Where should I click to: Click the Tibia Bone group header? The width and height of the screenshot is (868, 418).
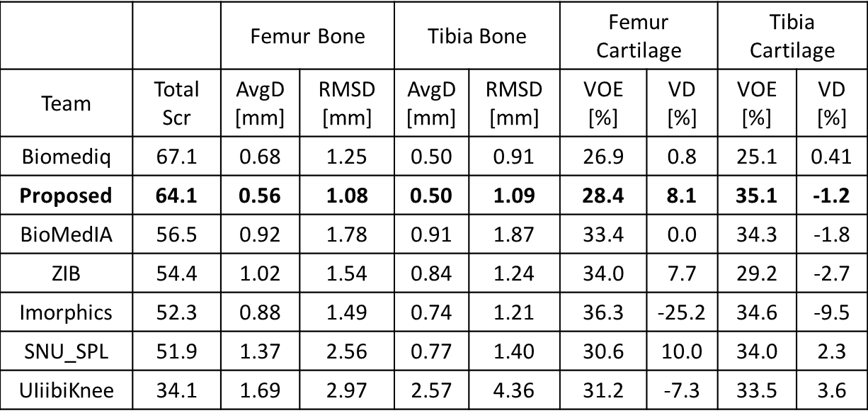click(477, 37)
